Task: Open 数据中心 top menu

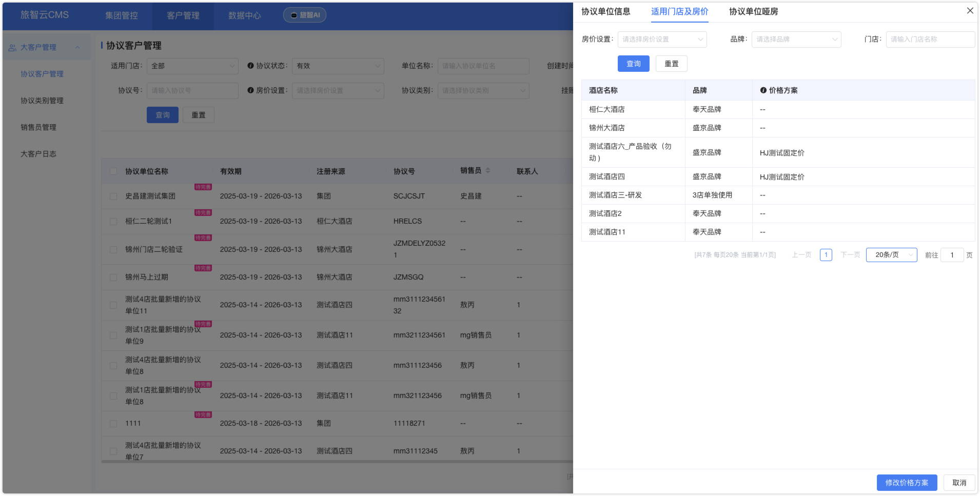Action: click(x=245, y=15)
